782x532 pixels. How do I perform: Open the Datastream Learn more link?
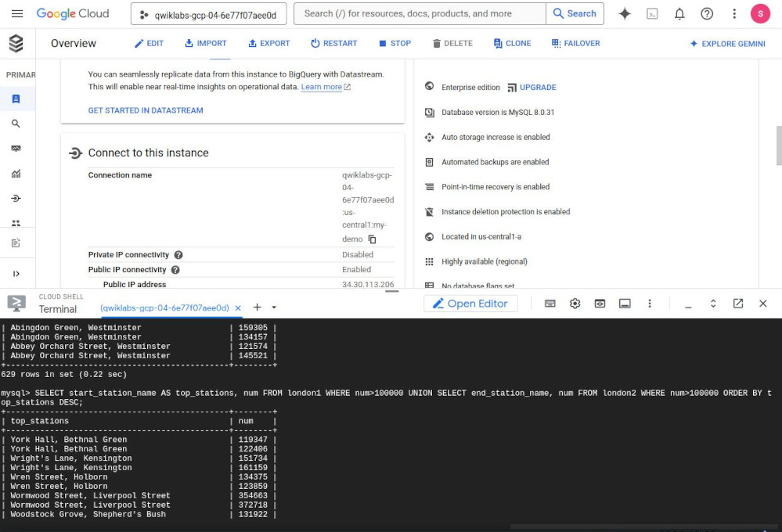click(326, 87)
